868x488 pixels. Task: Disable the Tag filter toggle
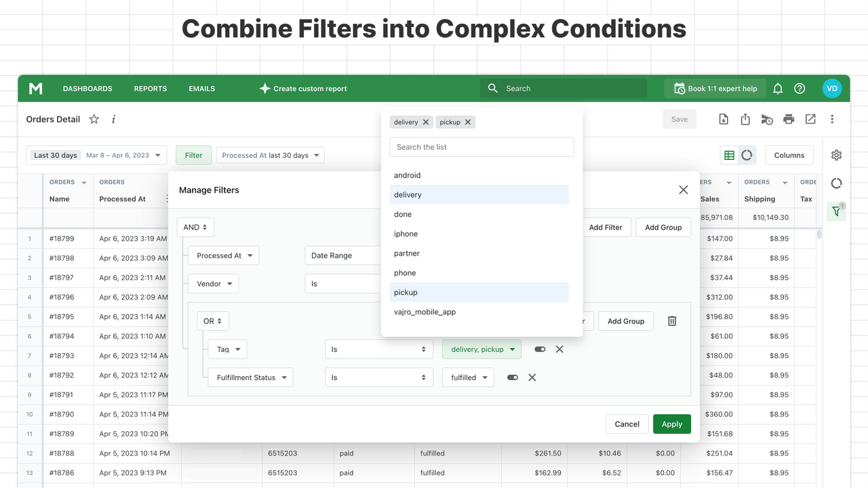[539, 349]
